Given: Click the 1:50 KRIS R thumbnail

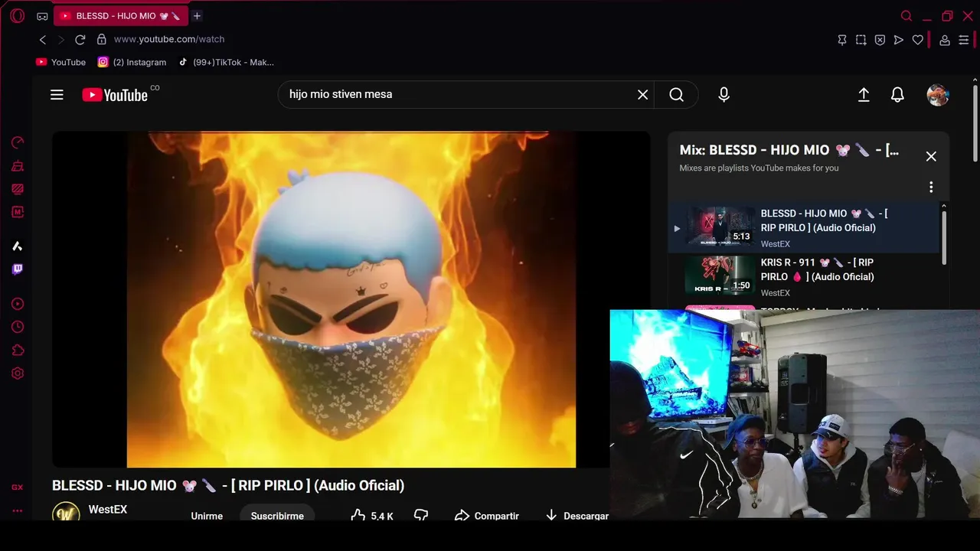Looking at the screenshot, I should coord(720,276).
